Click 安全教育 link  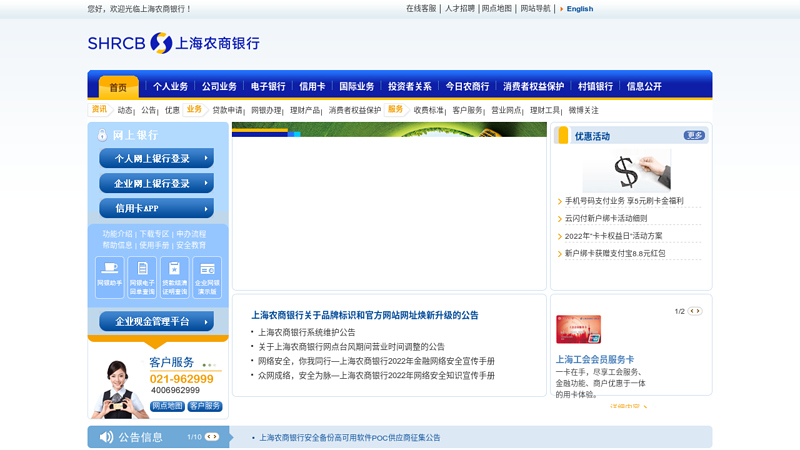(191, 245)
